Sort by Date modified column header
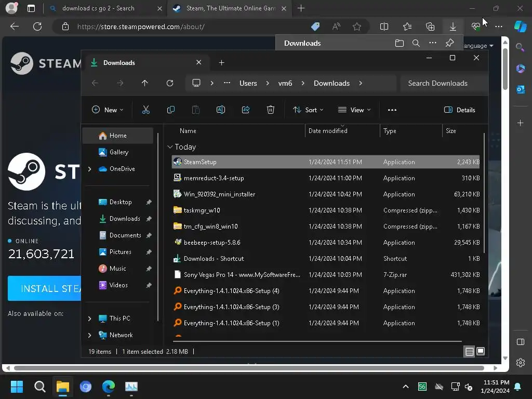 point(328,130)
